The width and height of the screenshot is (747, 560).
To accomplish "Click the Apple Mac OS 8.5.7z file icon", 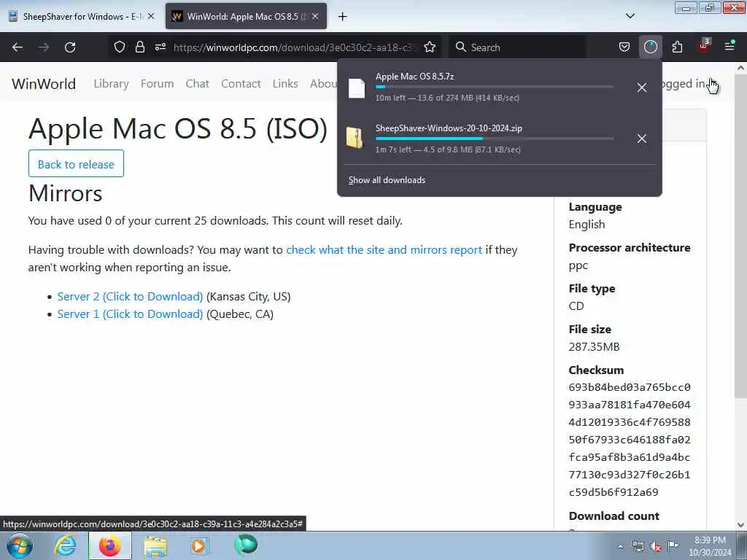I will [356, 87].
